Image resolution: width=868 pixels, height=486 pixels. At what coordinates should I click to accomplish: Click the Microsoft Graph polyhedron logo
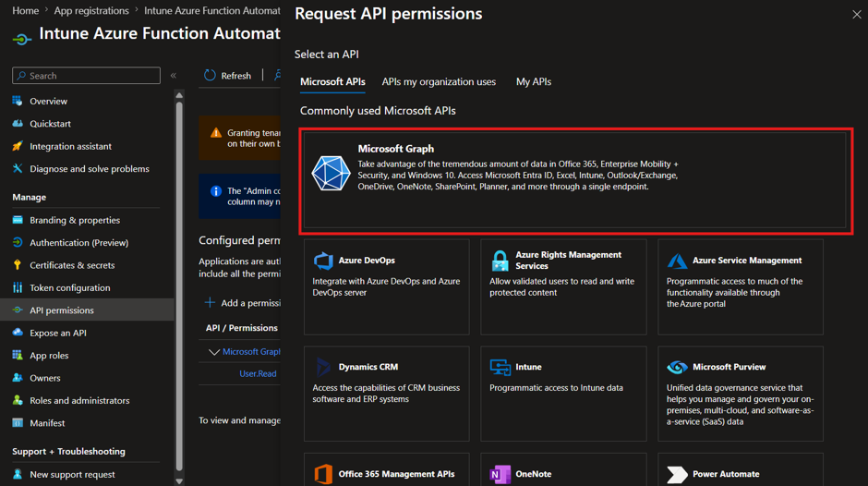point(331,173)
